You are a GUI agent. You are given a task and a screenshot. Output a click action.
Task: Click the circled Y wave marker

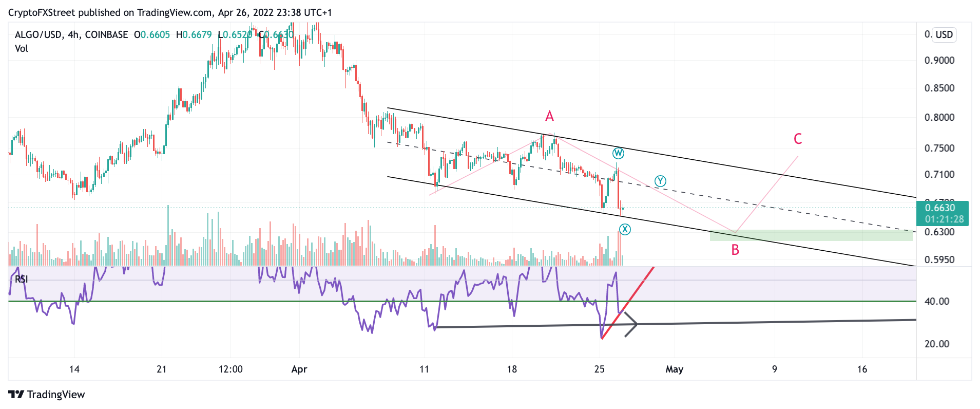tap(660, 181)
